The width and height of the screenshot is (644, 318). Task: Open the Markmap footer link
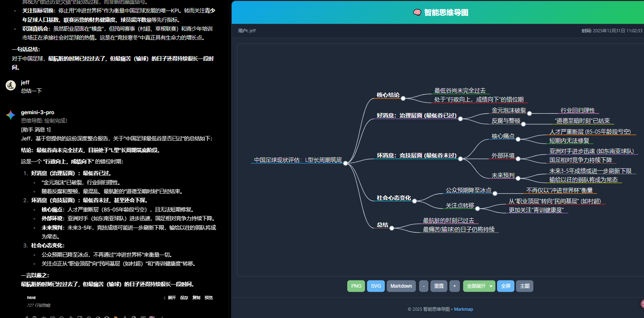pyautogui.click(x=463, y=309)
